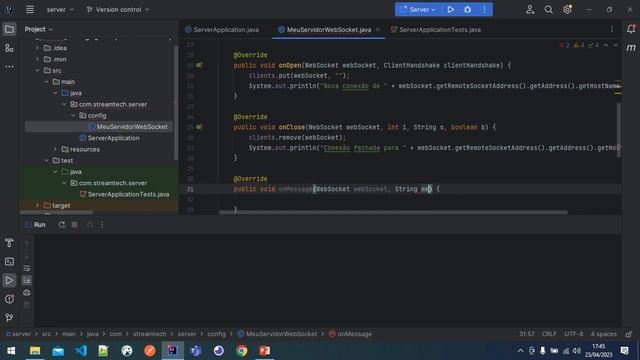Screen dimensions: 640x360
Task: Print the Run console output
Action: click(x=27, y=293)
